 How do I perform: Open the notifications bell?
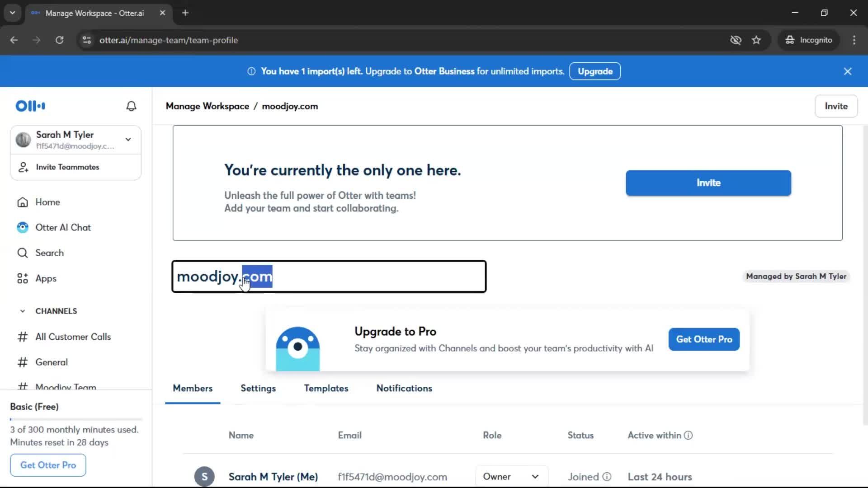tap(131, 106)
